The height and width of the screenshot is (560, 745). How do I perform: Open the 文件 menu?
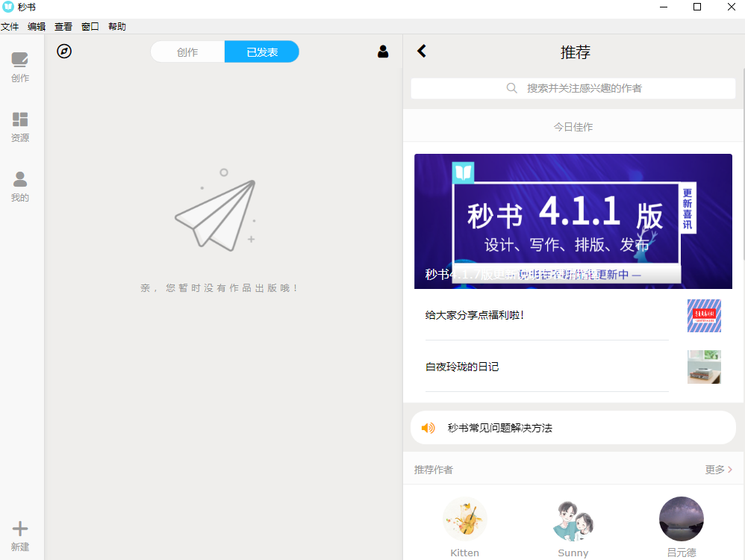click(x=10, y=27)
